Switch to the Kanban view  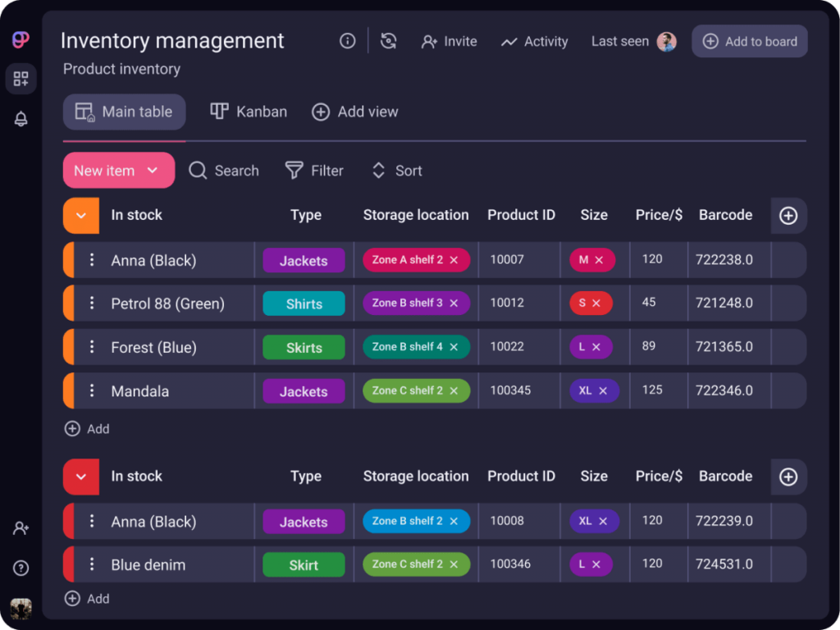pos(249,112)
